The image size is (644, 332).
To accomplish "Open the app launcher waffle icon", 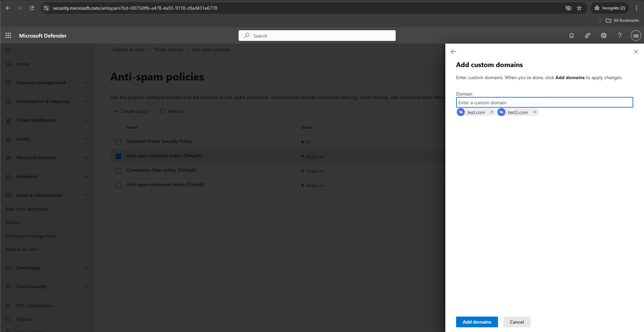I will click(x=8, y=36).
